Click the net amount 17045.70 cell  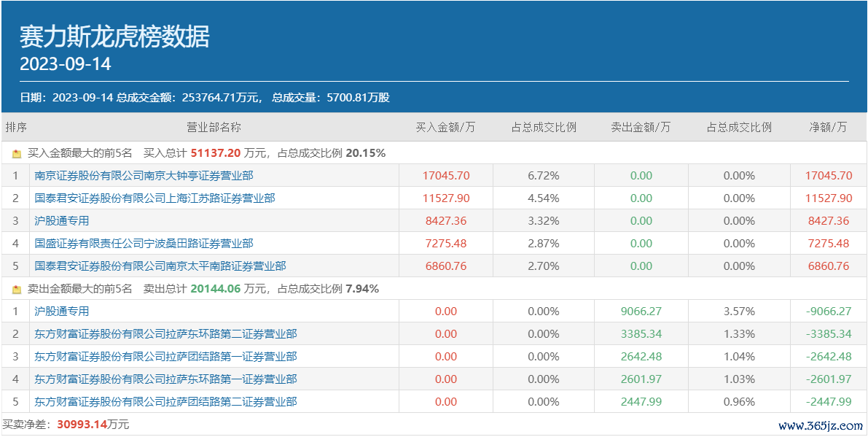click(x=829, y=176)
